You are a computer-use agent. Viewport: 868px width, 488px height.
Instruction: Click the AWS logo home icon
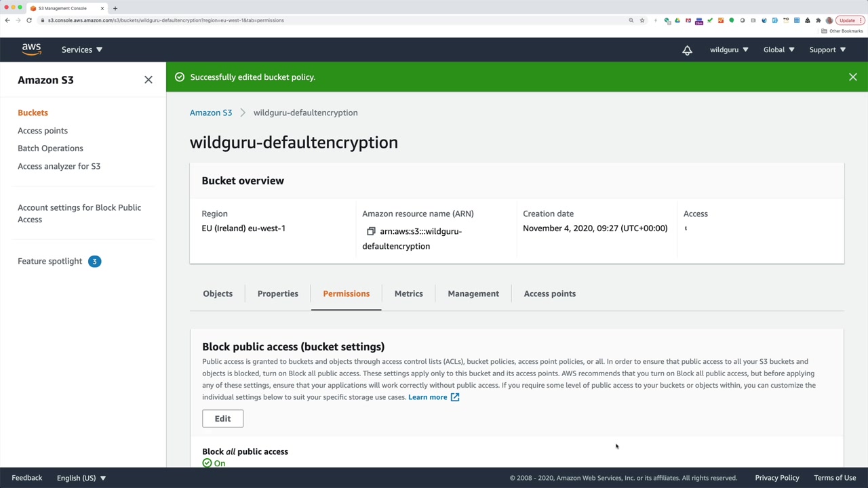pos(31,49)
